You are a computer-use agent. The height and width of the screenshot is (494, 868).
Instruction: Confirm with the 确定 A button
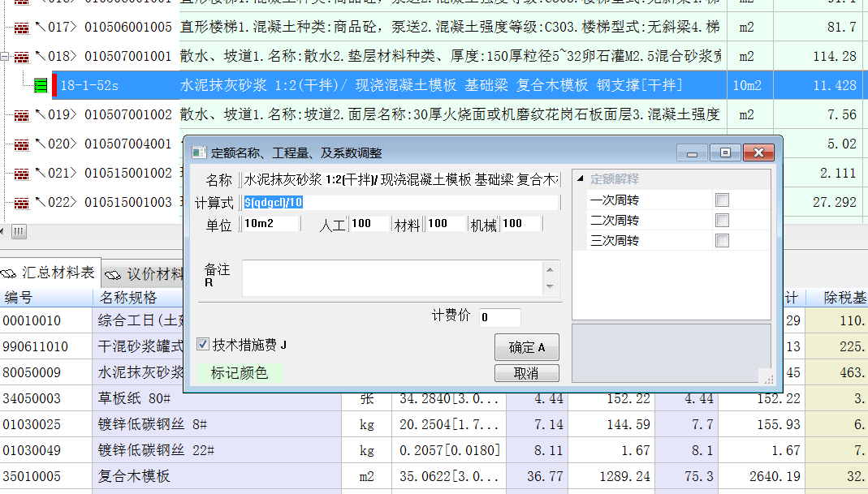pyautogui.click(x=526, y=347)
